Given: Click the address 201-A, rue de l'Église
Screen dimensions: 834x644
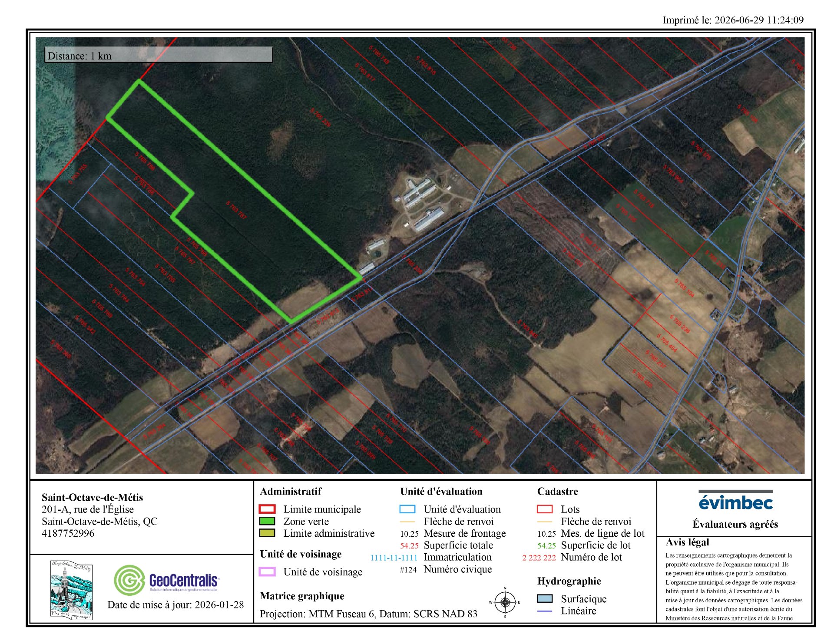Looking at the screenshot, I should (88, 509).
